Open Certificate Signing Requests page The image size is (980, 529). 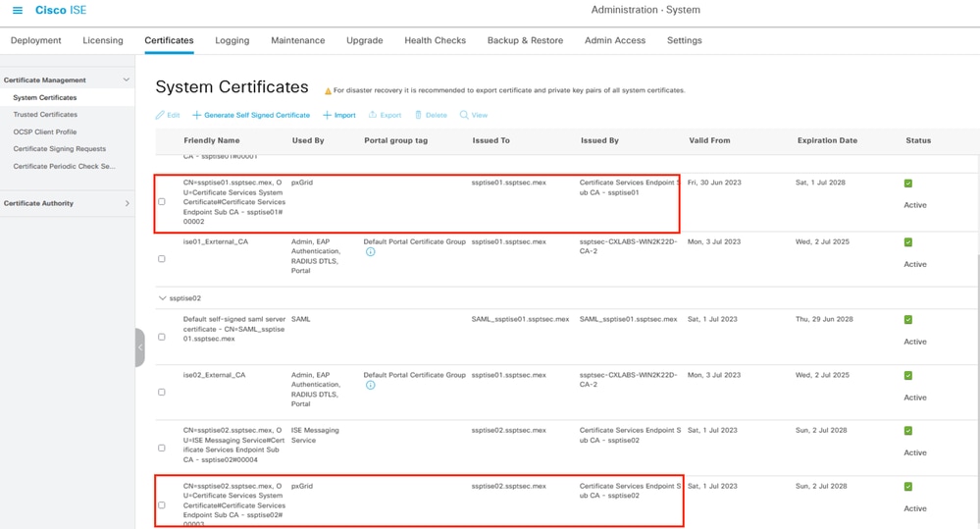coord(60,149)
